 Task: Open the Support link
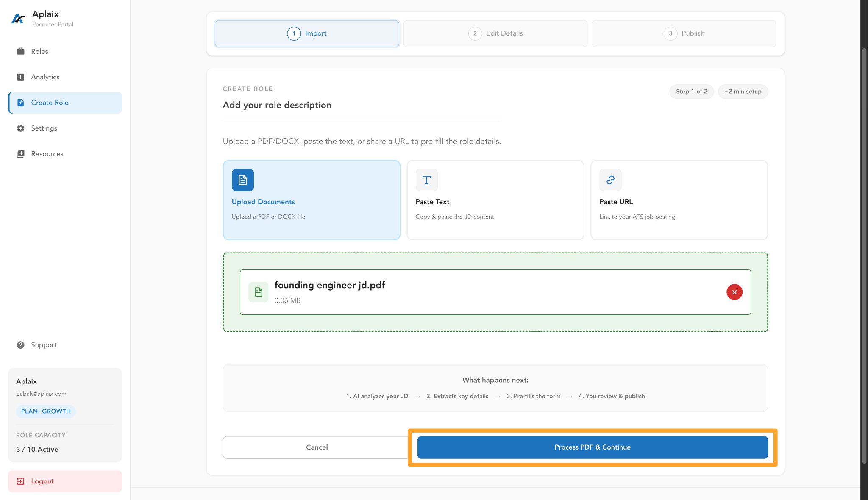[x=65, y=345]
